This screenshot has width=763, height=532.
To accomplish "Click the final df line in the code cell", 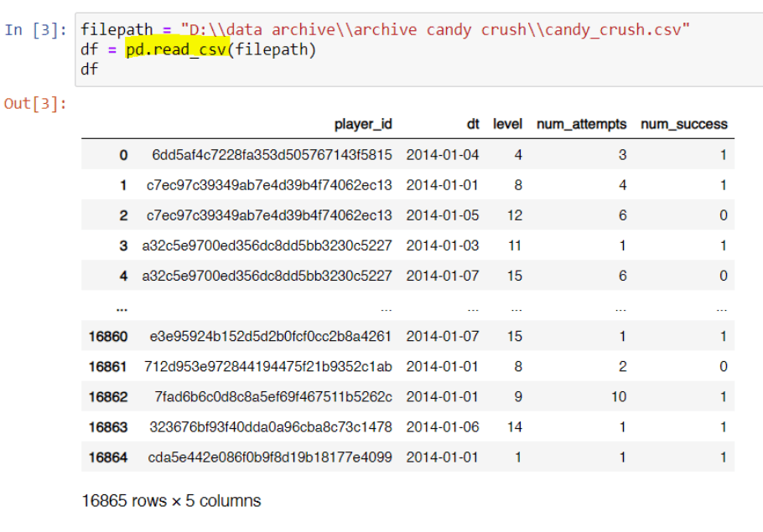I will pos(89,70).
